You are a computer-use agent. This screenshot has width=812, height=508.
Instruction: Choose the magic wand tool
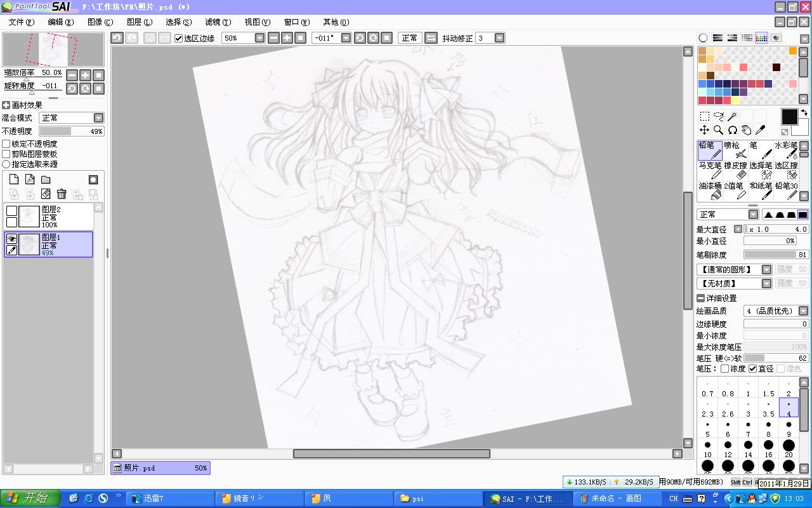click(x=732, y=116)
